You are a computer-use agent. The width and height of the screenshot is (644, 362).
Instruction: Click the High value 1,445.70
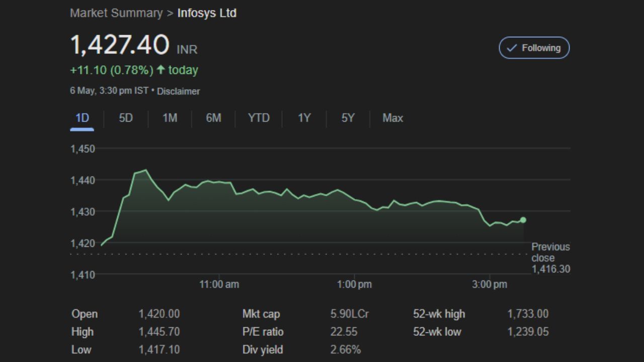[159, 332]
